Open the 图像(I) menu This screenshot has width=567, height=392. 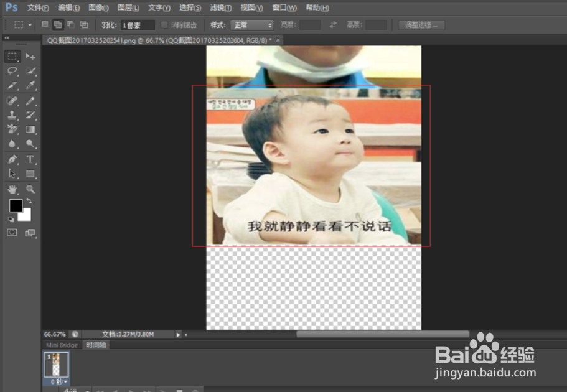click(x=98, y=7)
